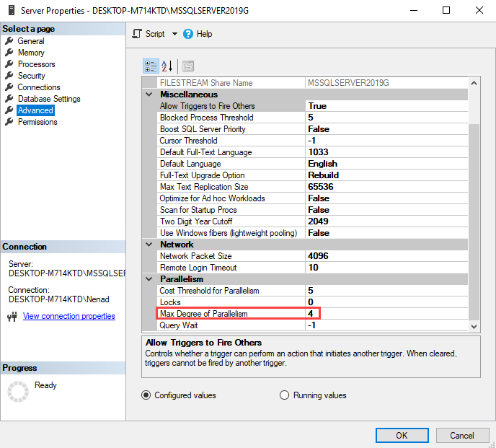Image resolution: width=496 pixels, height=448 pixels.
Task: Click the Categorized view icon
Action: coord(151,66)
